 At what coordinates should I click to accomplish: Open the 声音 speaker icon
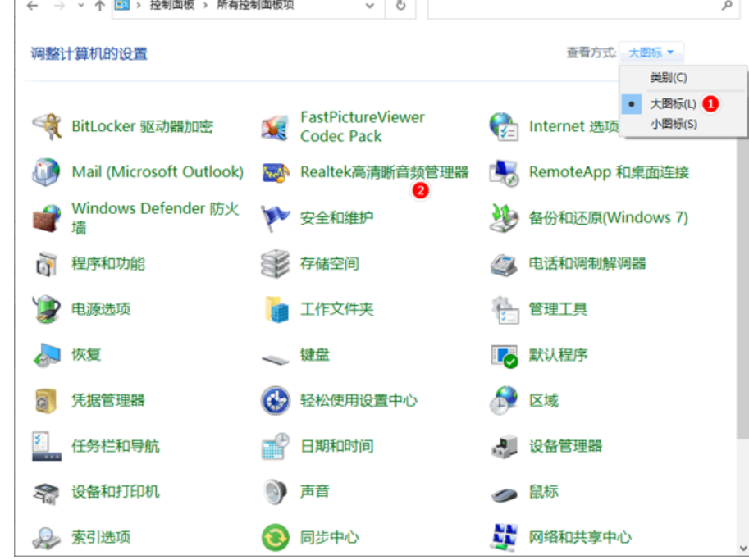coord(275,492)
